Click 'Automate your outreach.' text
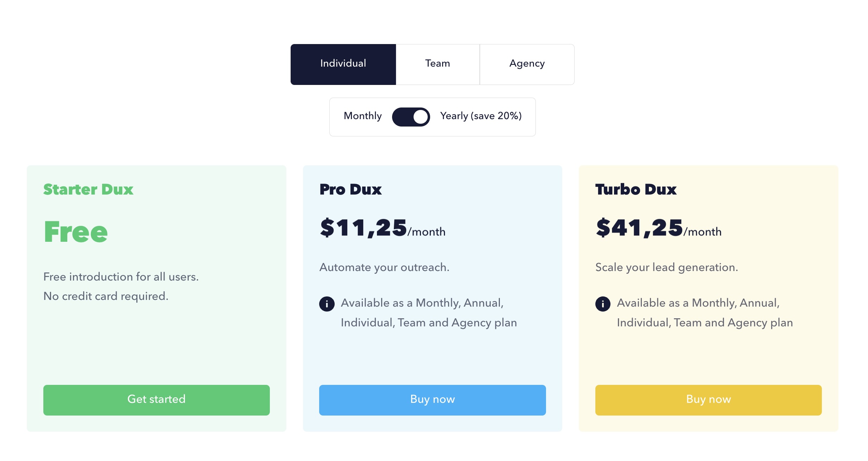The image size is (868, 461). [384, 268]
